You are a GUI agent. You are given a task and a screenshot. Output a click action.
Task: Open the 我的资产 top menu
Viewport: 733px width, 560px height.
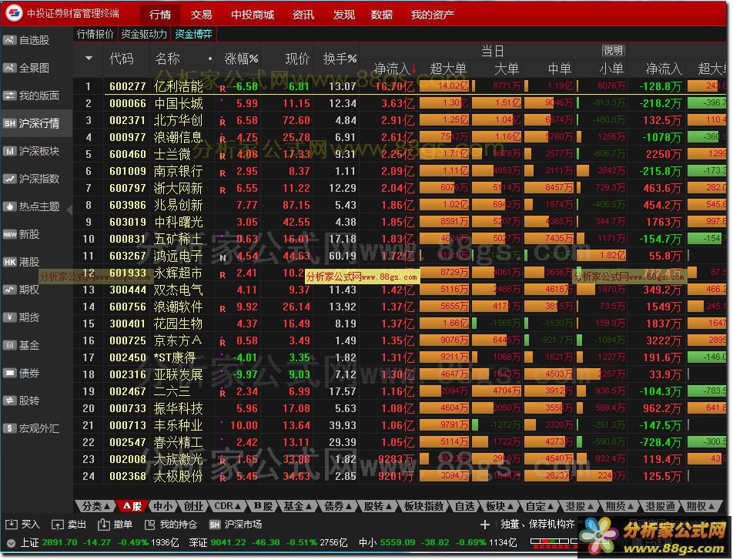pyautogui.click(x=433, y=15)
